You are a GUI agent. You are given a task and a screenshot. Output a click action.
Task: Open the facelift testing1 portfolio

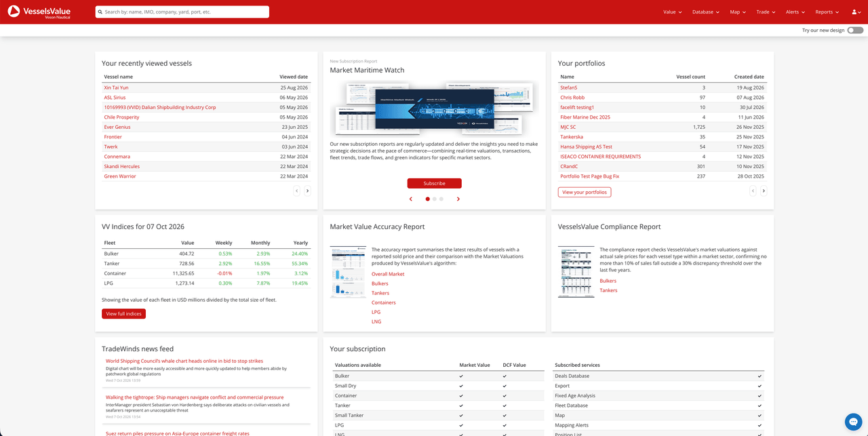577,107
